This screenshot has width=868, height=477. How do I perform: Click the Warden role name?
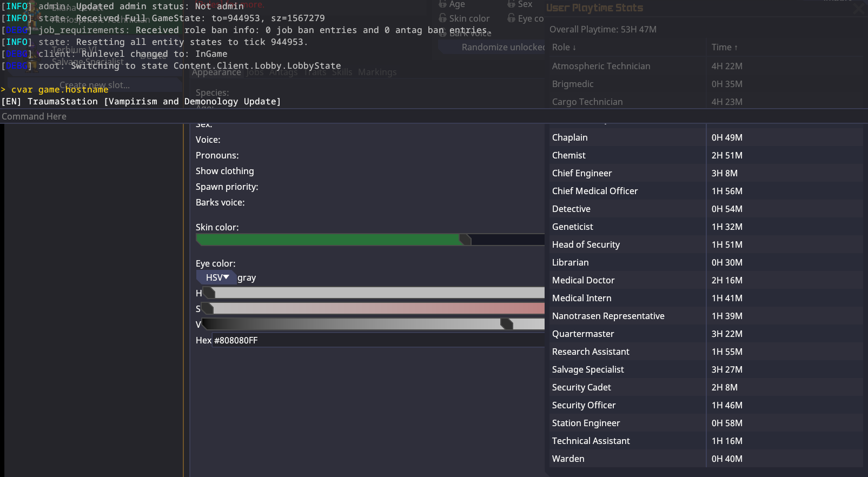click(x=568, y=459)
